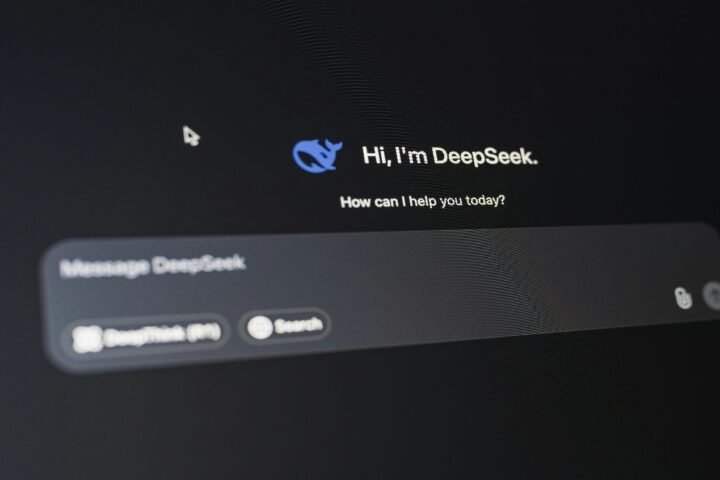Enable the Search web toggle
Screen dimensions: 720x480
(285, 326)
